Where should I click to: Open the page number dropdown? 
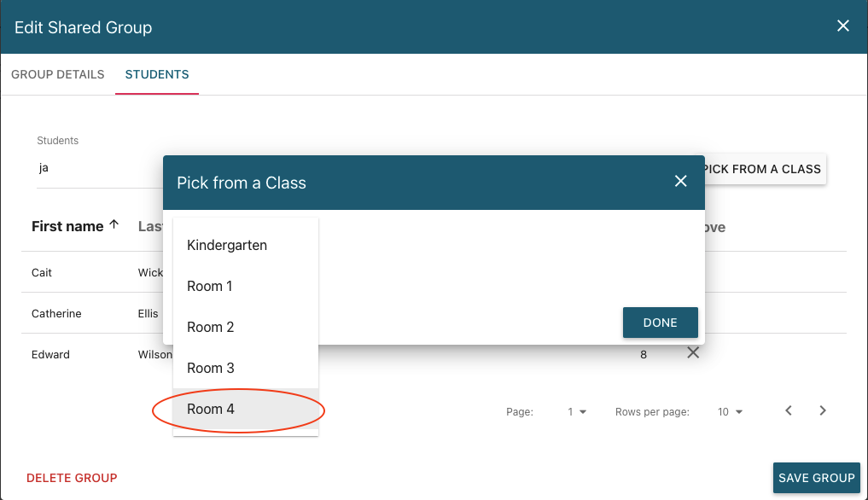pyautogui.click(x=578, y=412)
